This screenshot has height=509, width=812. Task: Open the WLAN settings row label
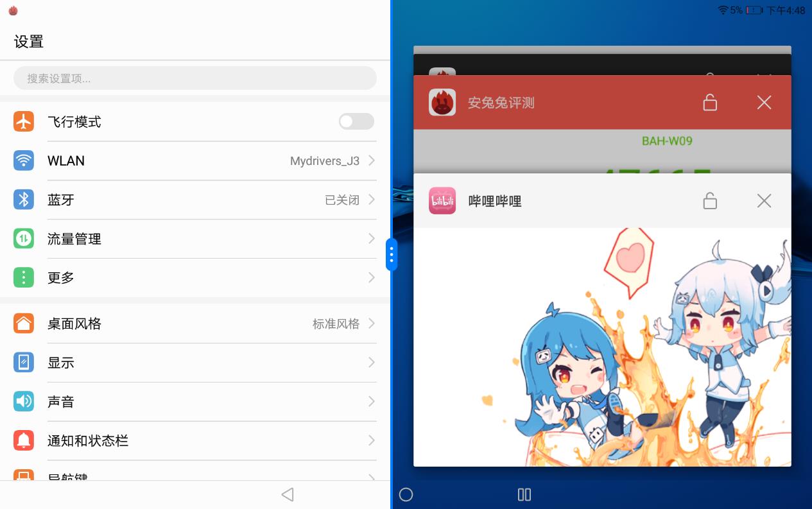(x=66, y=160)
